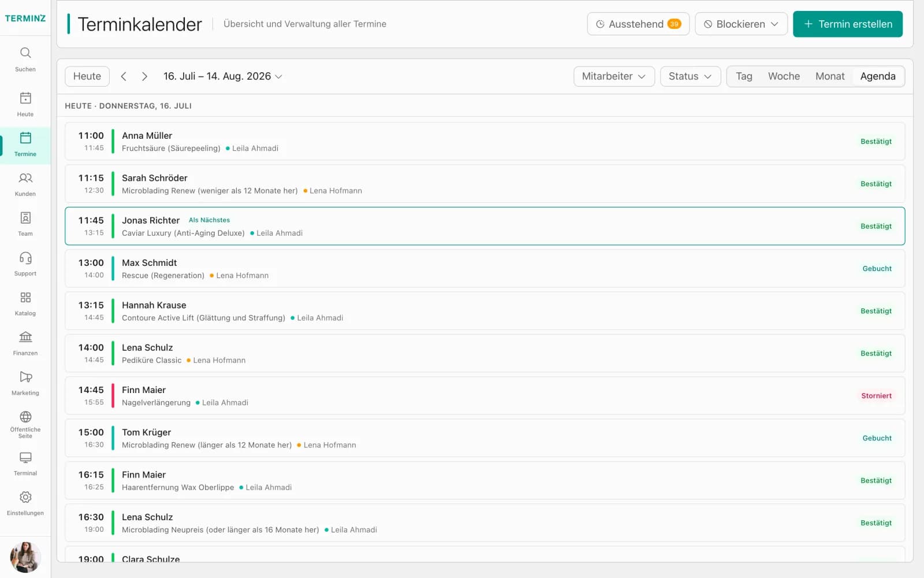Click Bestätigt status of Jonas Richter
This screenshot has width=924, height=578.
pos(876,226)
